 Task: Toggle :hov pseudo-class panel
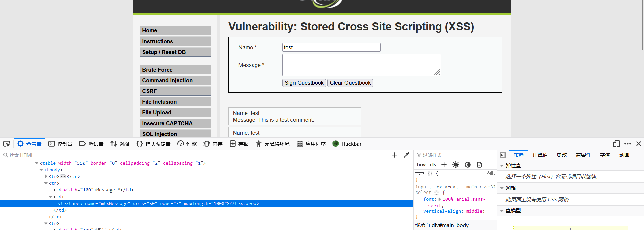click(x=420, y=165)
